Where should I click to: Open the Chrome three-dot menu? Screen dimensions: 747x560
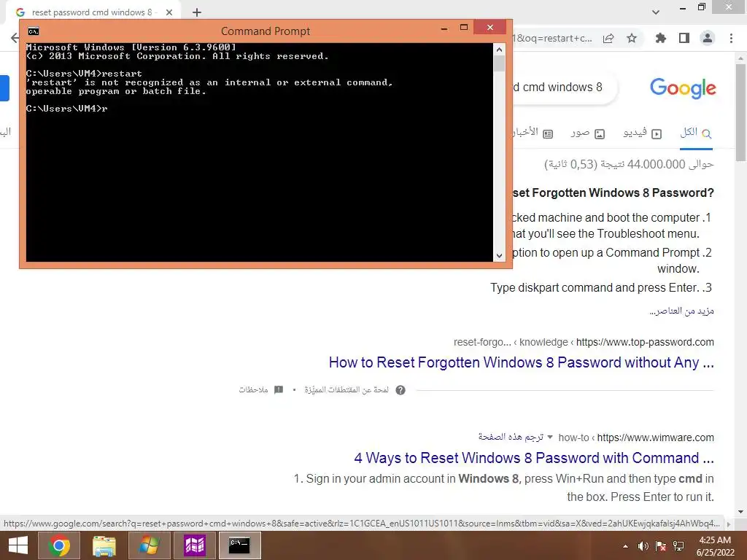click(x=731, y=38)
